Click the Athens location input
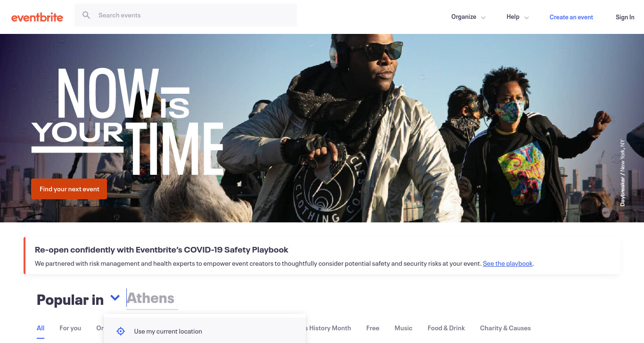Viewport: 644px width, 343px height. (x=152, y=298)
